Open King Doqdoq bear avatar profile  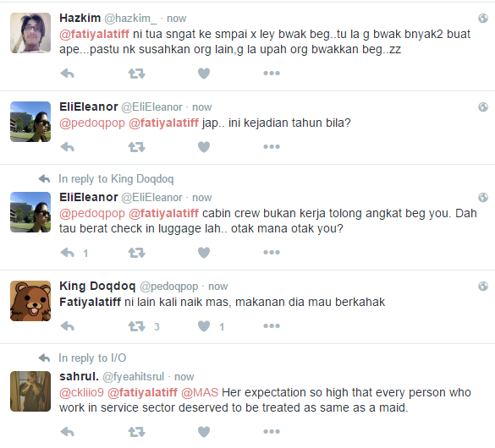coord(30,301)
